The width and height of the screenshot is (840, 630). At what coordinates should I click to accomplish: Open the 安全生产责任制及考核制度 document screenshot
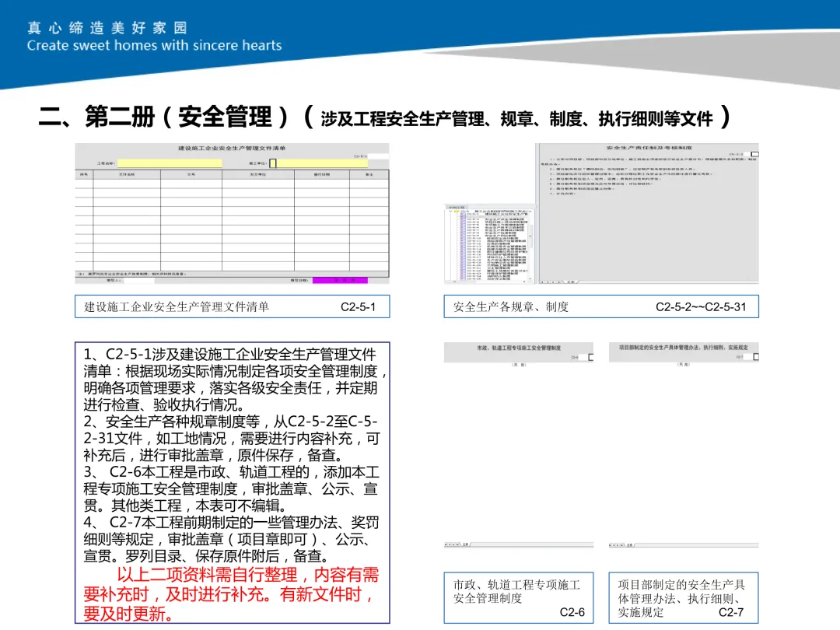[648, 212]
